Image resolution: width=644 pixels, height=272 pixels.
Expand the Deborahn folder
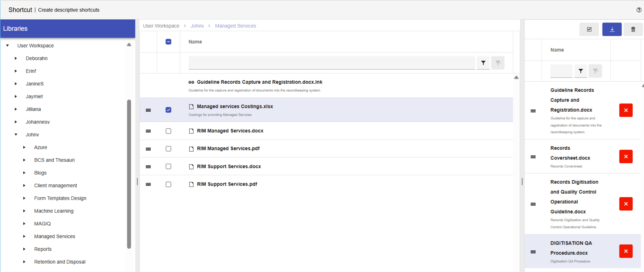[16, 58]
